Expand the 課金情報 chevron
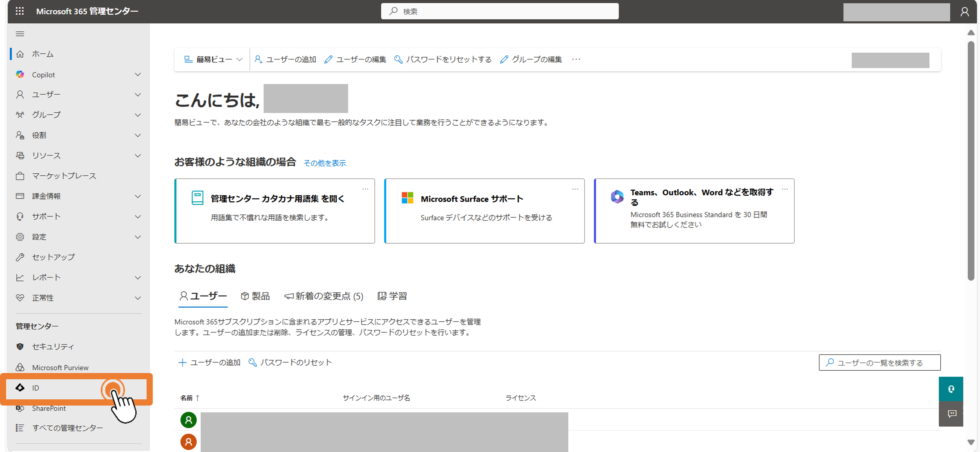Viewport: 980px width, 452px height. tap(138, 196)
